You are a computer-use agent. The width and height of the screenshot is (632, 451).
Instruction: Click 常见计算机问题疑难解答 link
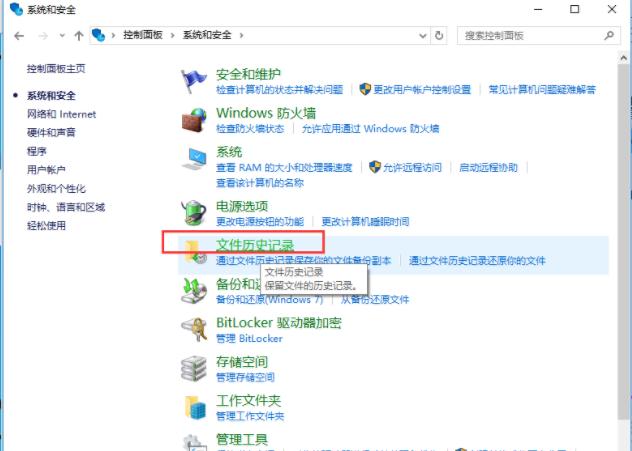[x=542, y=89]
